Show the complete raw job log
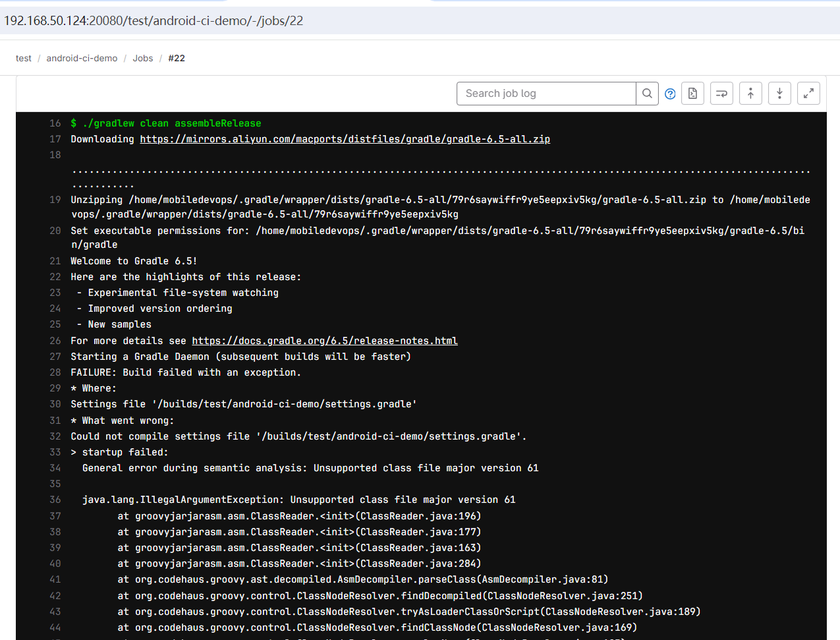 (x=692, y=93)
